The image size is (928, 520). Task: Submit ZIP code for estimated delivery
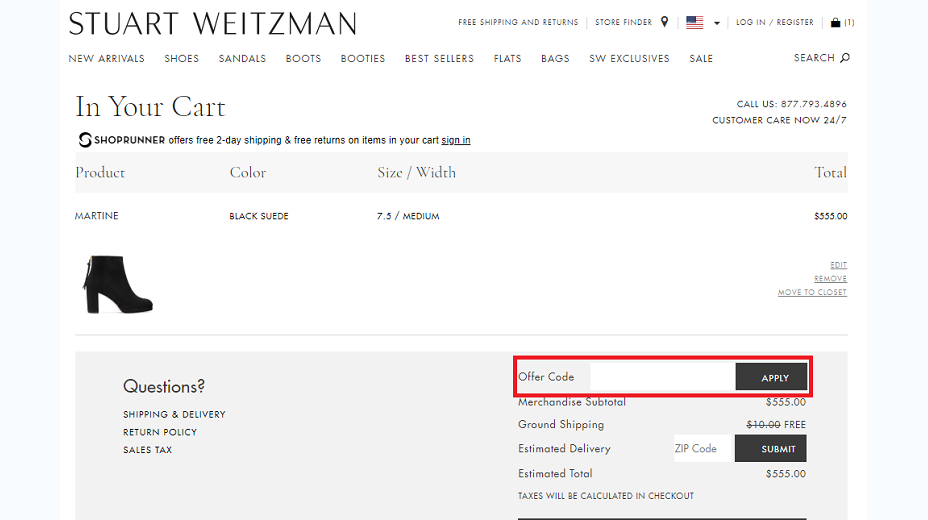[771, 448]
